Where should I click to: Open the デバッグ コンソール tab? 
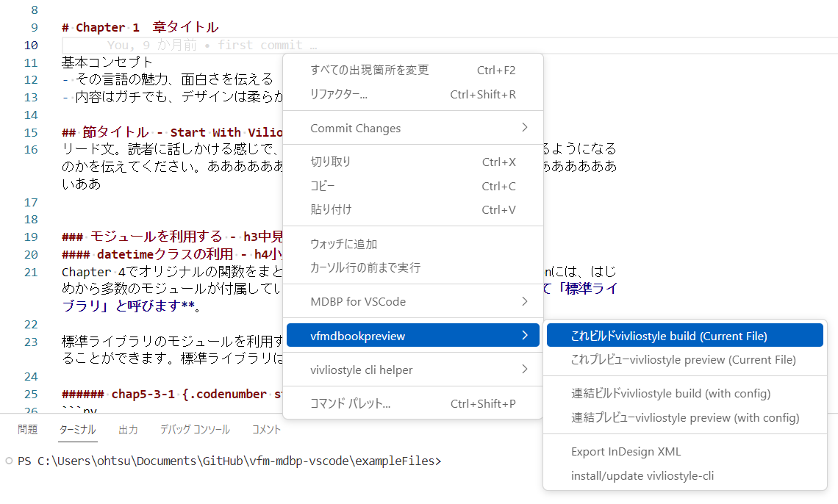[x=195, y=429]
